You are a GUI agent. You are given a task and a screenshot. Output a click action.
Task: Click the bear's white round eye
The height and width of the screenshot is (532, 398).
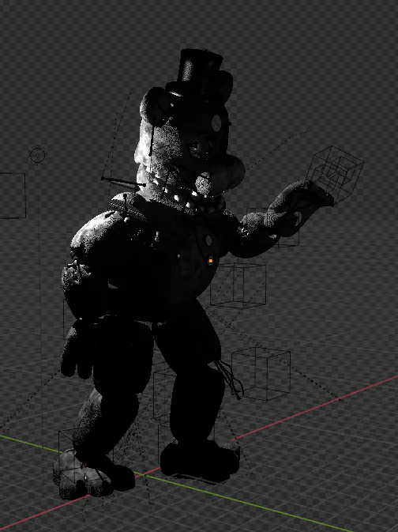coord(216,123)
